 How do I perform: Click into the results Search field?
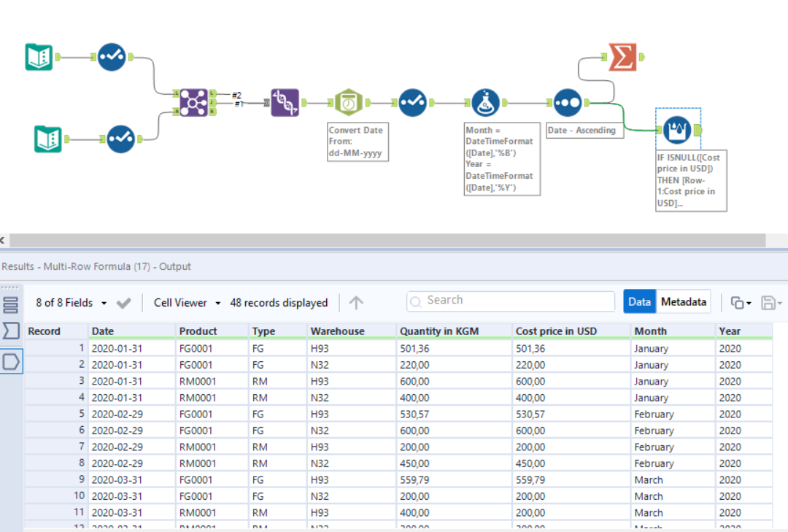click(x=511, y=301)
